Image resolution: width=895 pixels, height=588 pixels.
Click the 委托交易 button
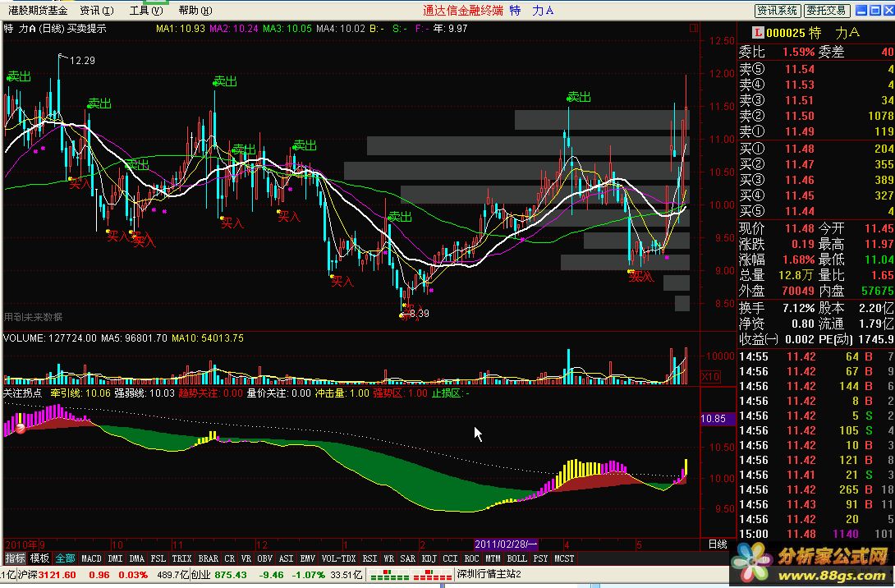tap(827, 11)
